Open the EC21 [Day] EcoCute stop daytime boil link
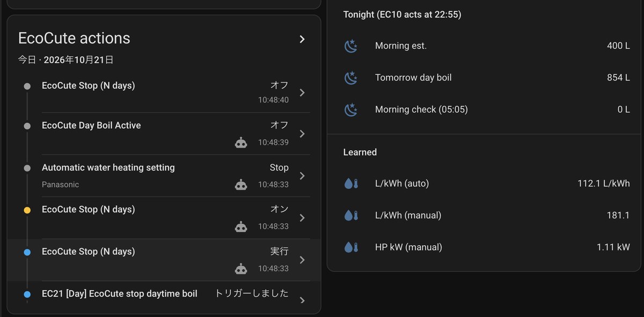This screenshot has height=317, width=644. pos(120,294)
